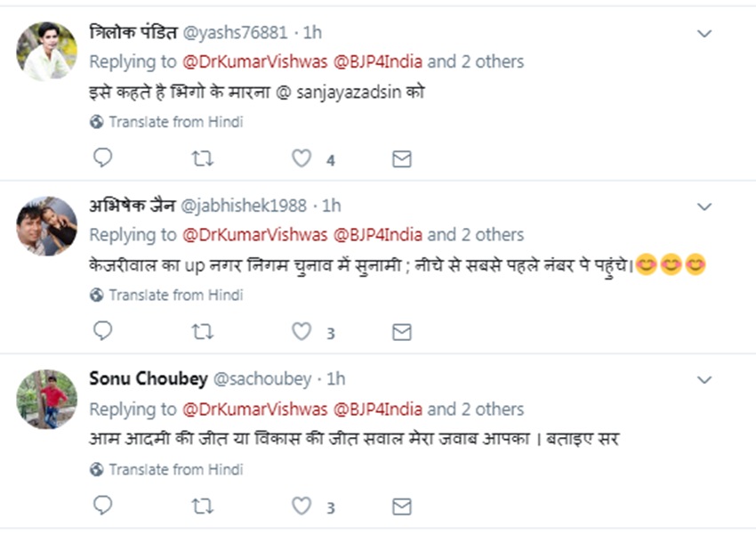The width and height of the screenshot is (756, 543).
Task: Share jabhishek1988 tweet via message envelope
Action: tap(402, 332)
